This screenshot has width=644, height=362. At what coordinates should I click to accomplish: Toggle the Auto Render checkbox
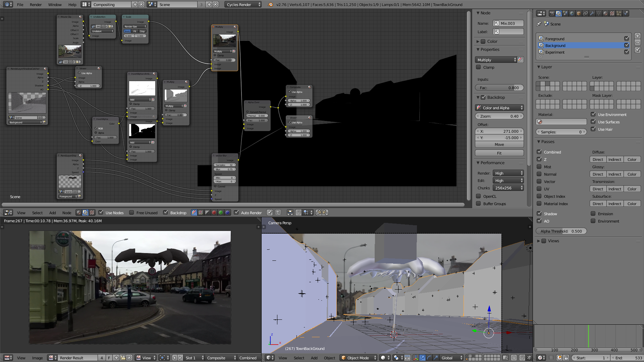(x=236, y=213)
